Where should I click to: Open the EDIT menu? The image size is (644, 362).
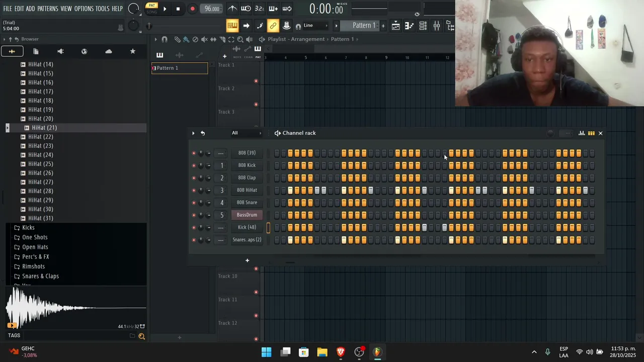pos(19,9)
